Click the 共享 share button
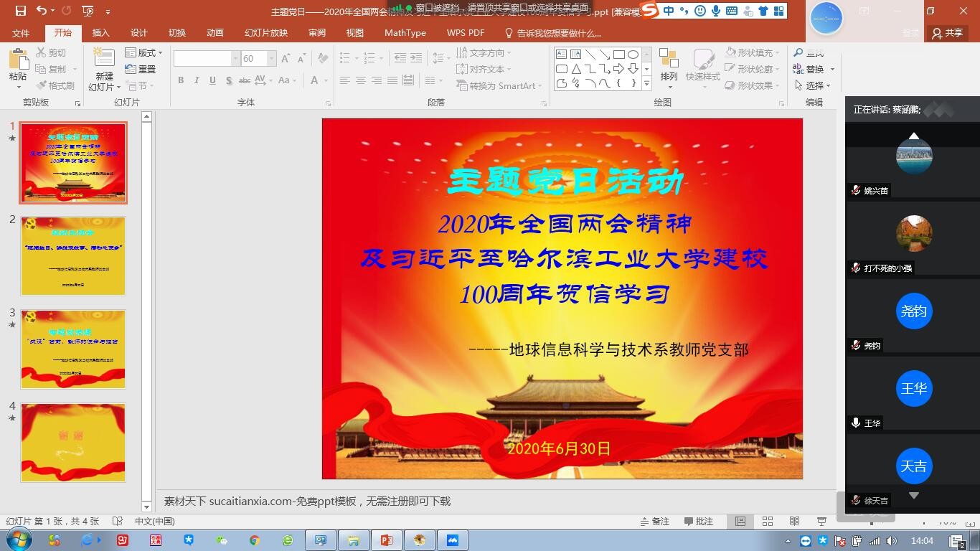Viewport: 980px width, 551px height. coord(947,33)
